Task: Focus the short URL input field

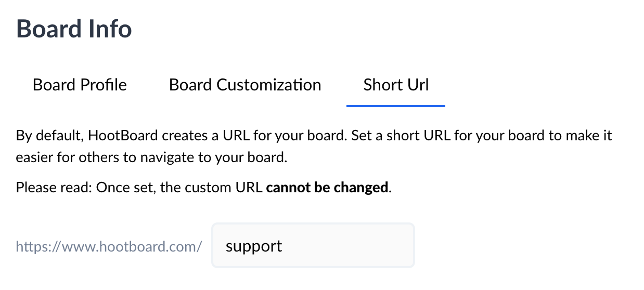Action: (x=313, y=246)
